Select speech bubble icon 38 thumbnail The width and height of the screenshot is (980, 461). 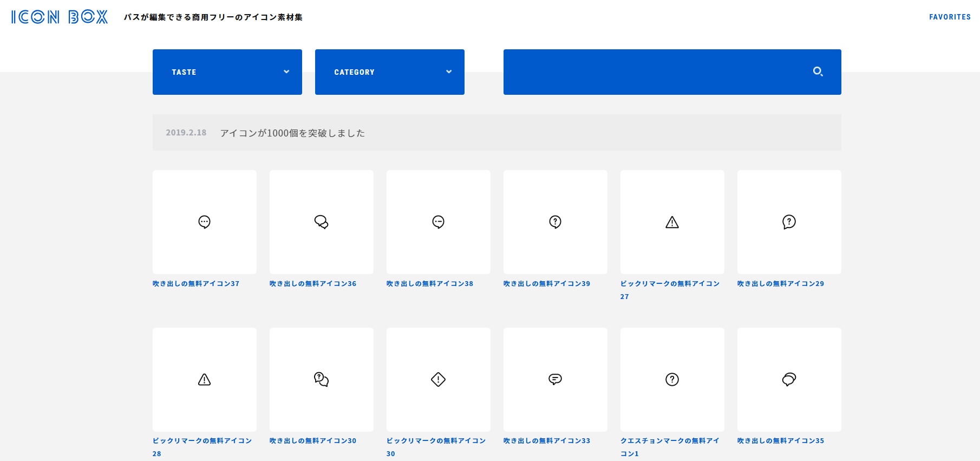[x=439, y=222]
